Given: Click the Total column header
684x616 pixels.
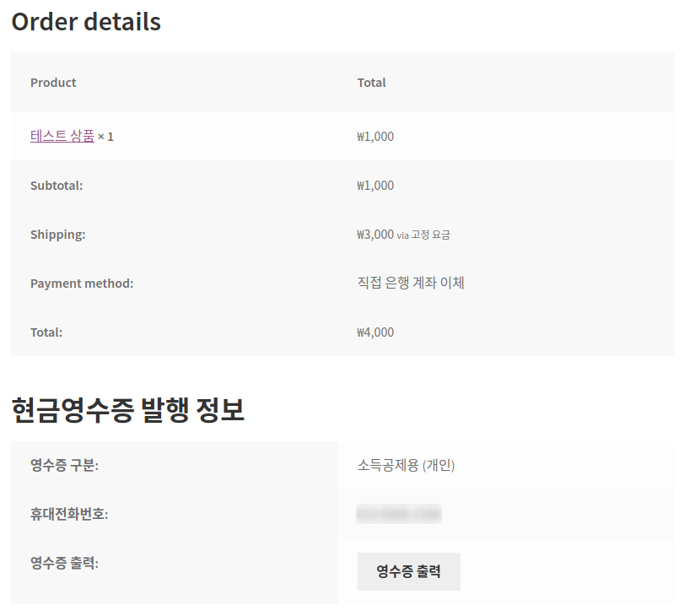Looking at the screenshot, I should coord(371,83).
